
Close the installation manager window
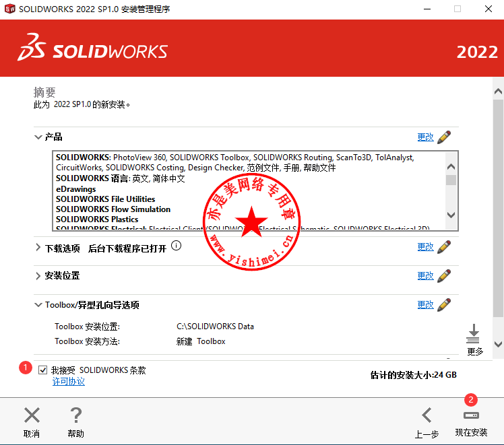click(489, 9)
